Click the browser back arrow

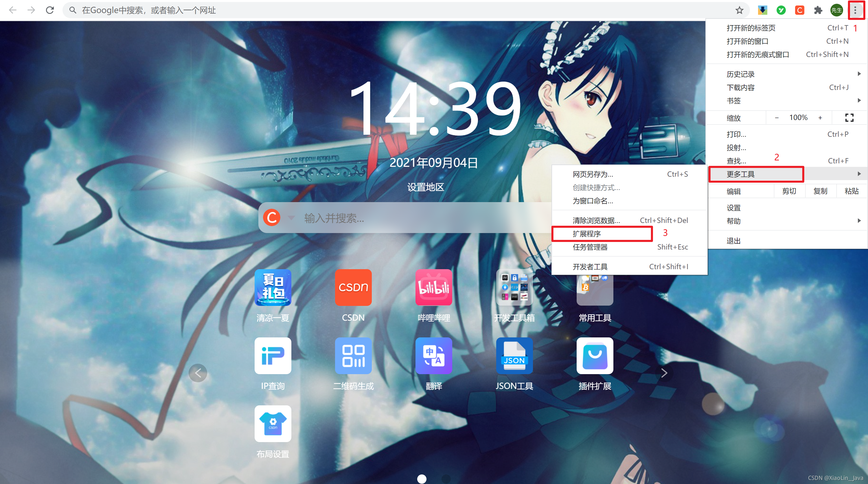(x=13, y=10)
